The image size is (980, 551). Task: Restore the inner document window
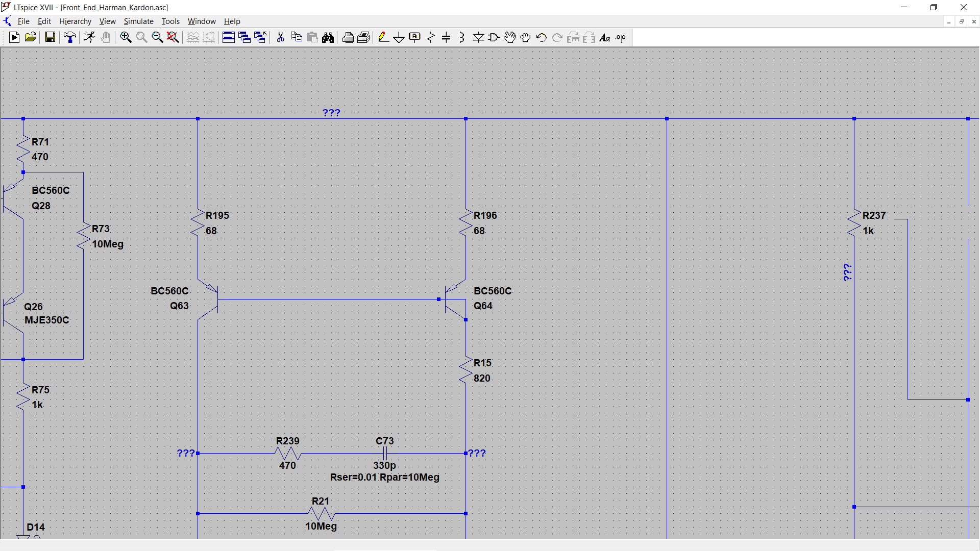[x=962, y=21]
